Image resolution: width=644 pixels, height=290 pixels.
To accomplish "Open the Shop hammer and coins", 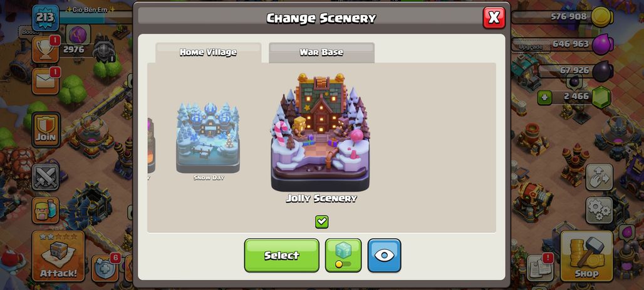I will click(586, 256).
